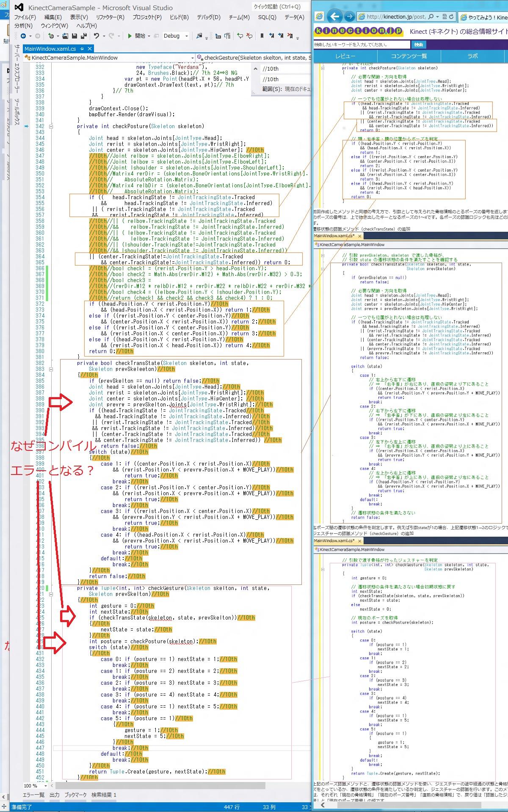Open the ヘルプ(H) menu
508x812 pixels.
pos(87,26)
